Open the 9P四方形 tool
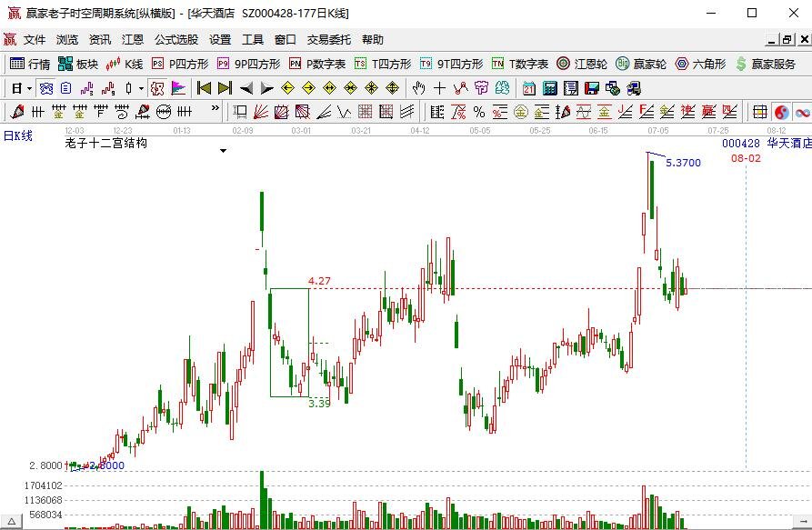The height and width of the screenshot is (530, 812). (x=248, y=64)
